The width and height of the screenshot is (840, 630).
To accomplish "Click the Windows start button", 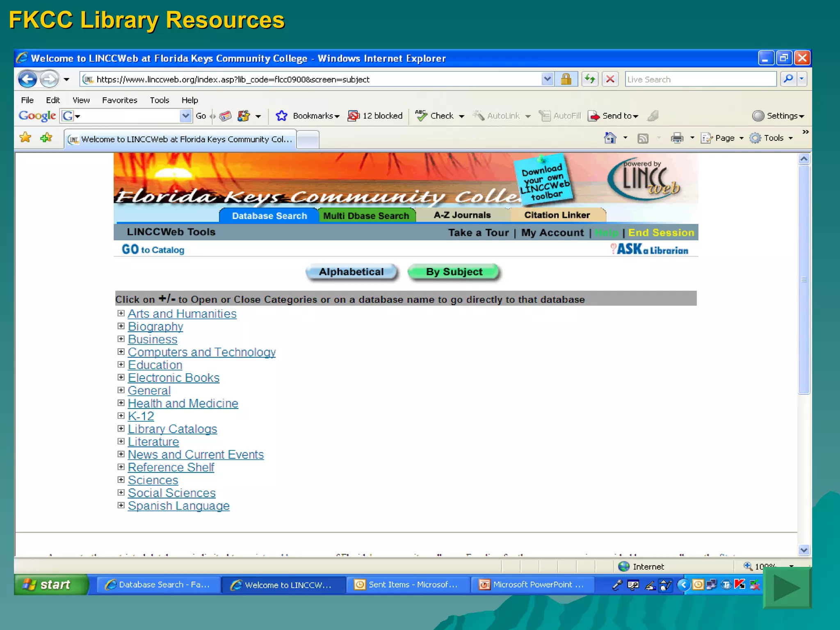I will click(x=51, y=584).
